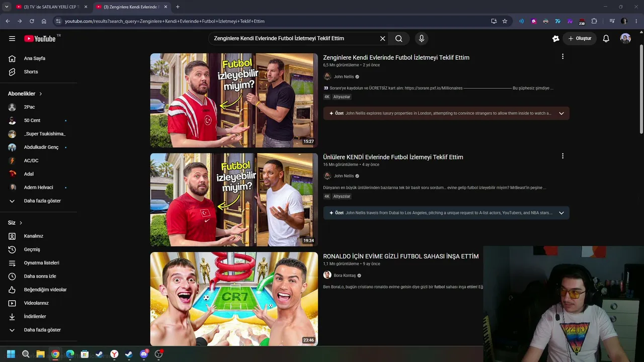Open the browser home page button
Image resolution: width=644 pixels, height=362 pixels.
44,21
